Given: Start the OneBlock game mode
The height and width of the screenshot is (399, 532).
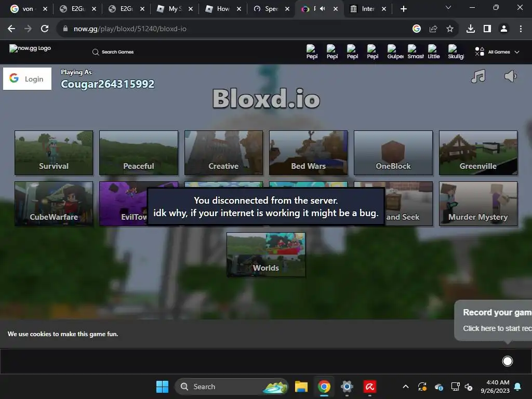Looking at the screenshot, I should [x=393, y=153].
